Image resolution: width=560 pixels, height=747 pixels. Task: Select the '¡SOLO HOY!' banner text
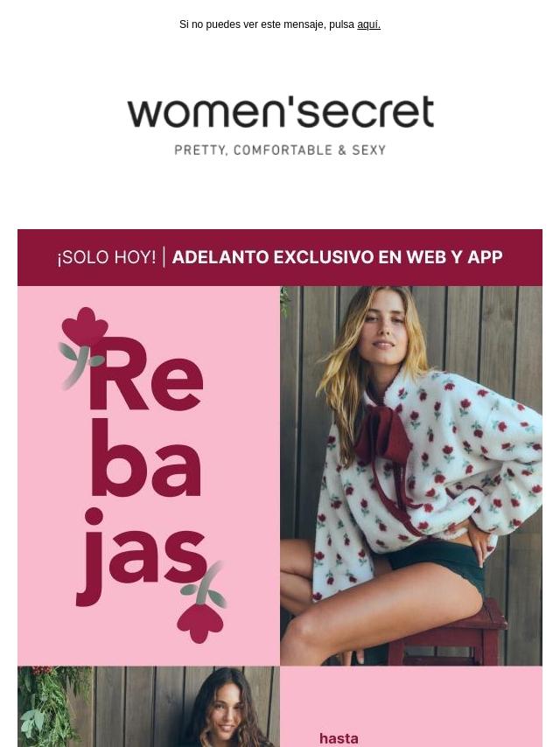[106, 257]
